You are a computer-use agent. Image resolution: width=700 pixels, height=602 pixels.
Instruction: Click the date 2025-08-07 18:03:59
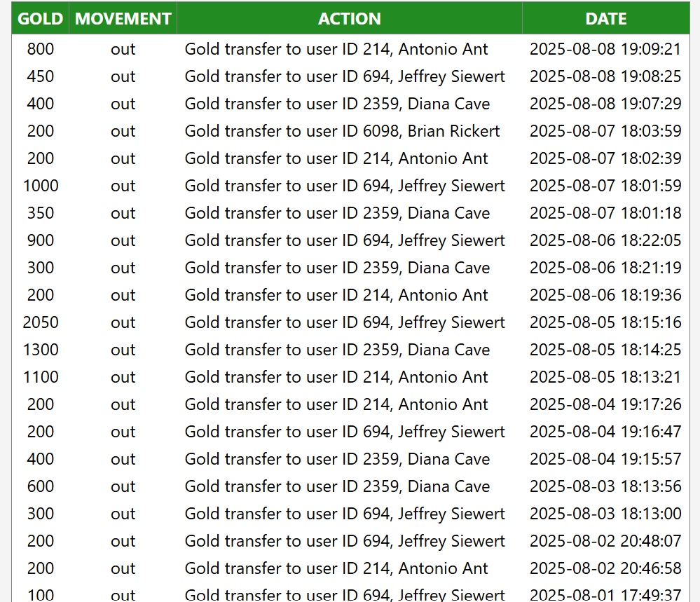click(x=605, y=131)
